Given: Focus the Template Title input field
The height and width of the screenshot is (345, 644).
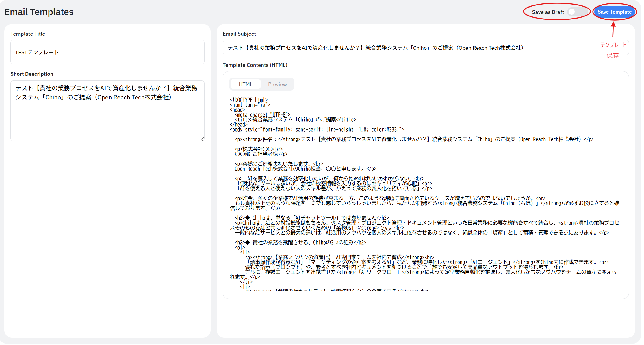Looking at the screenshot, I should point(107,52).
